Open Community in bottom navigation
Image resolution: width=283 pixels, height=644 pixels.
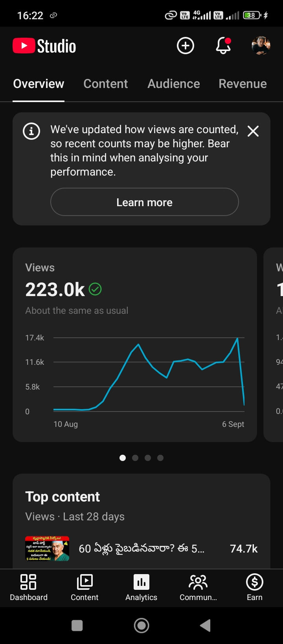click(198, 587)
